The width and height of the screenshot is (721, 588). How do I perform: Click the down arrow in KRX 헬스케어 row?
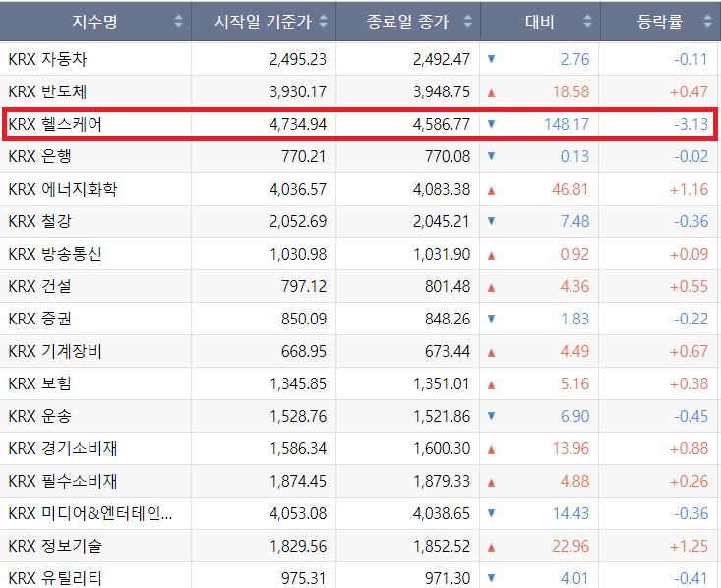point(491,124)
